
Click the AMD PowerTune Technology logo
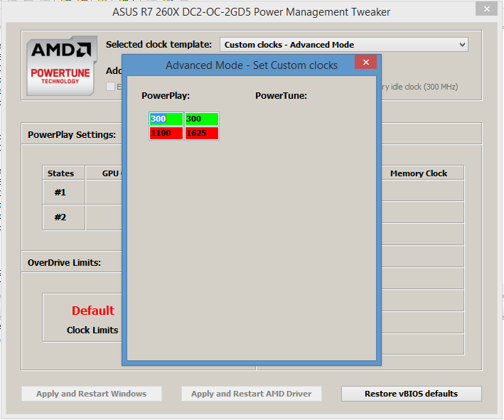61,66
